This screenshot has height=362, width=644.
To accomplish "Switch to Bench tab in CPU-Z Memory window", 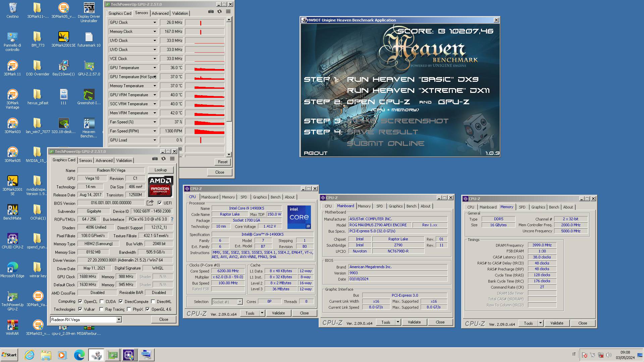I will pyautogui.click(x=554, y=207).
